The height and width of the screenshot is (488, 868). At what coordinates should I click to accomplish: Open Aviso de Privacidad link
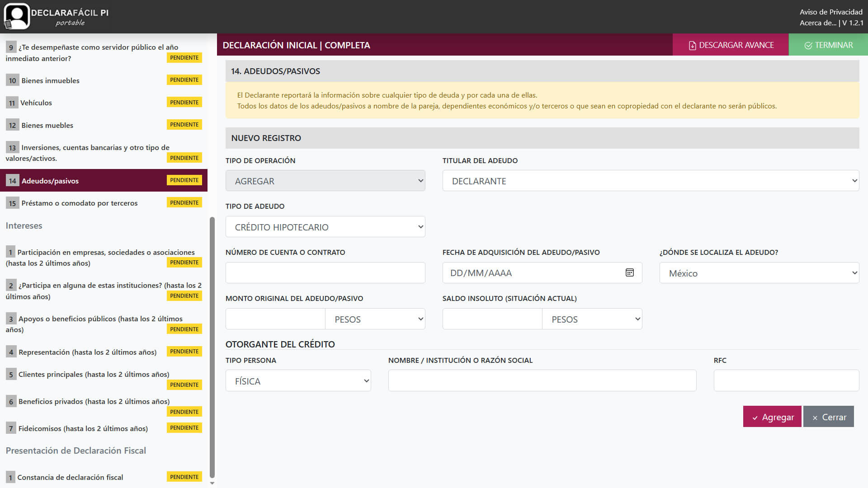click(x=831, y=12)
